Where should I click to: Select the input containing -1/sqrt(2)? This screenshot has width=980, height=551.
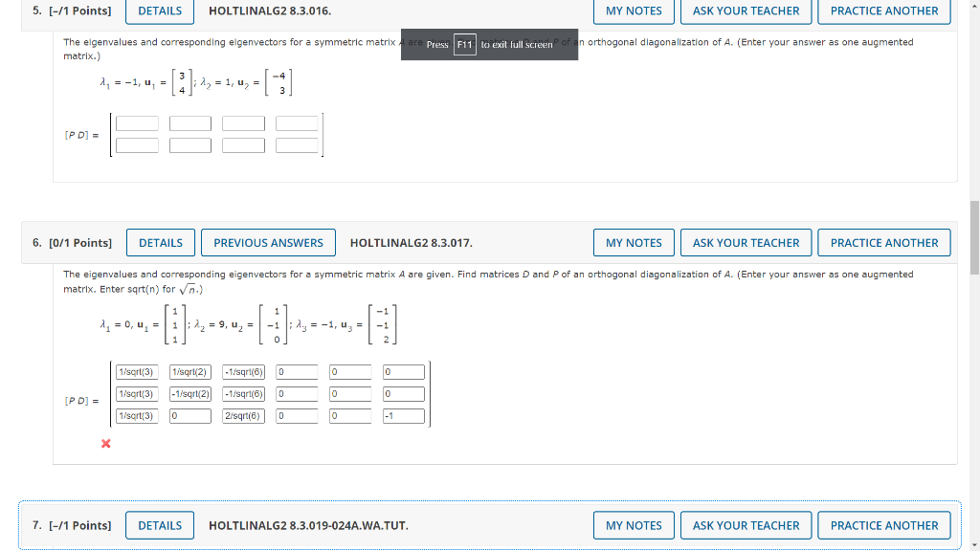pos(190,393)
